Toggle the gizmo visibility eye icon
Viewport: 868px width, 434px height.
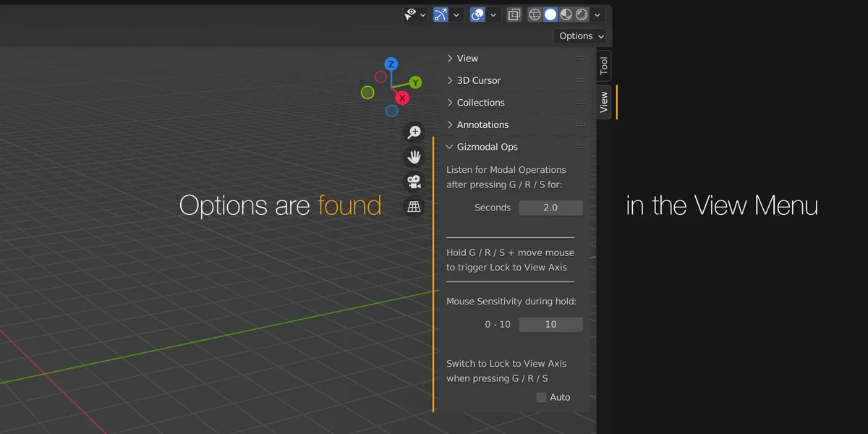pyautogui.click(x=409, y=14)
